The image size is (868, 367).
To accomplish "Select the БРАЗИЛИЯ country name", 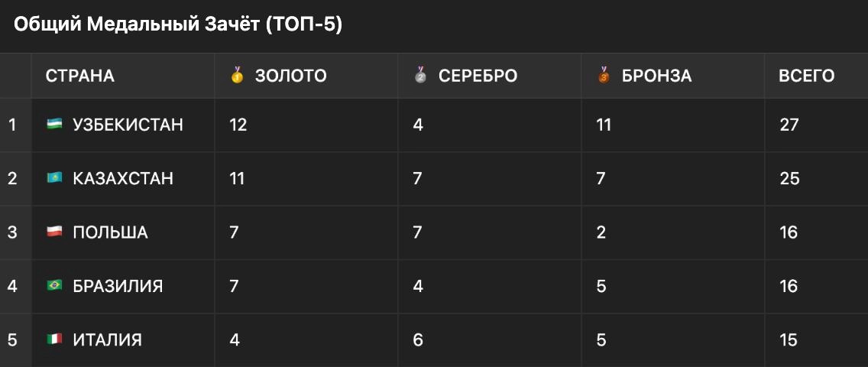I will (118, 286).
